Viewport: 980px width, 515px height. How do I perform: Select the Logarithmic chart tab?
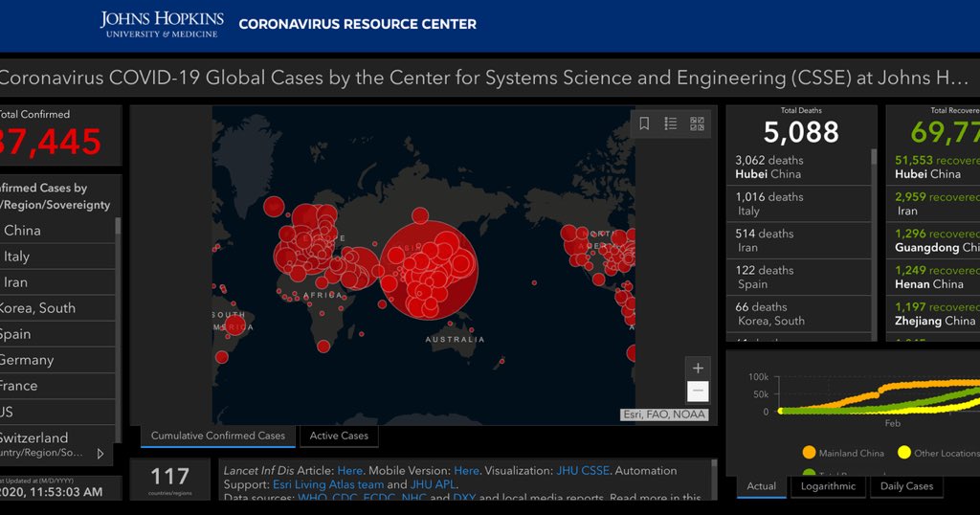[828, 486]
